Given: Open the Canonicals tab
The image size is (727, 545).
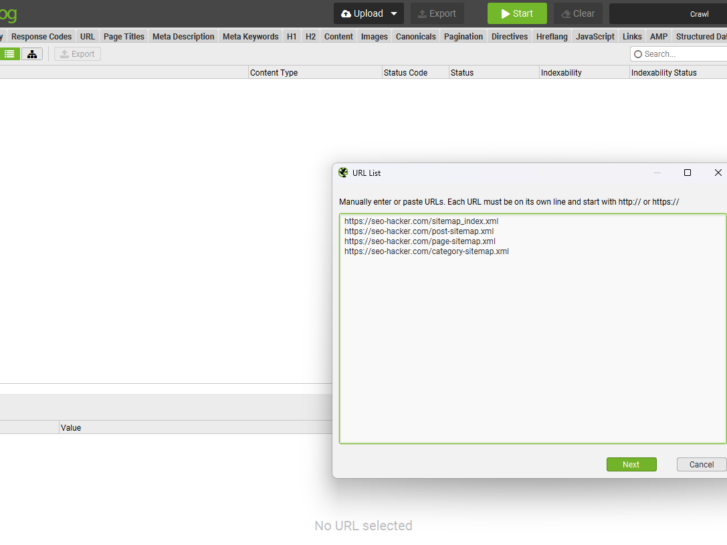Looking at the screenshot, I should coord(416,36).
